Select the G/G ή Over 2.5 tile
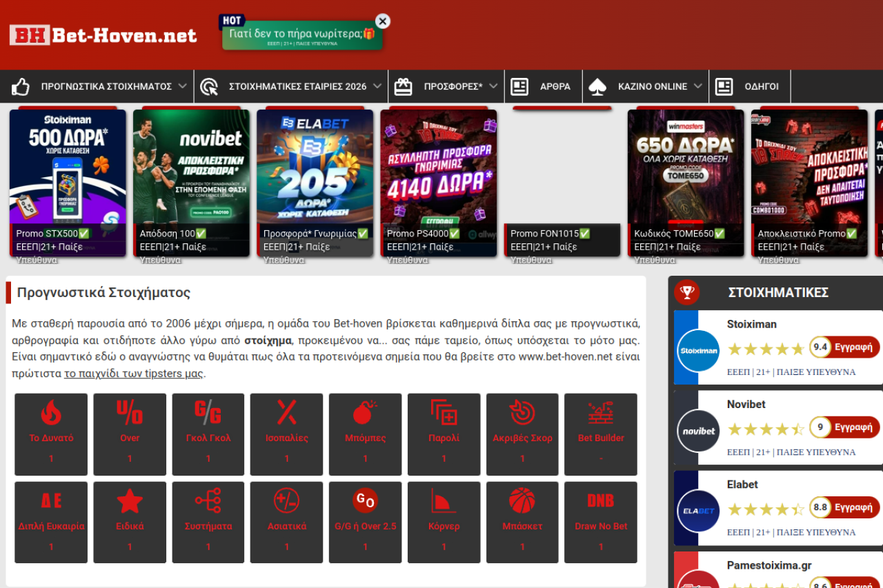 point(366,523)
